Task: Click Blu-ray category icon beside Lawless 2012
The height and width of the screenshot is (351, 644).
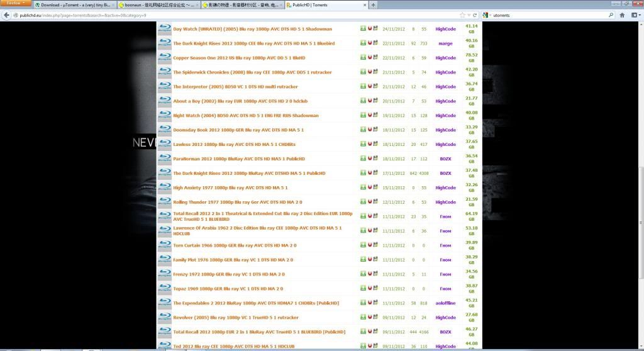Action: [x=164, y=144]
